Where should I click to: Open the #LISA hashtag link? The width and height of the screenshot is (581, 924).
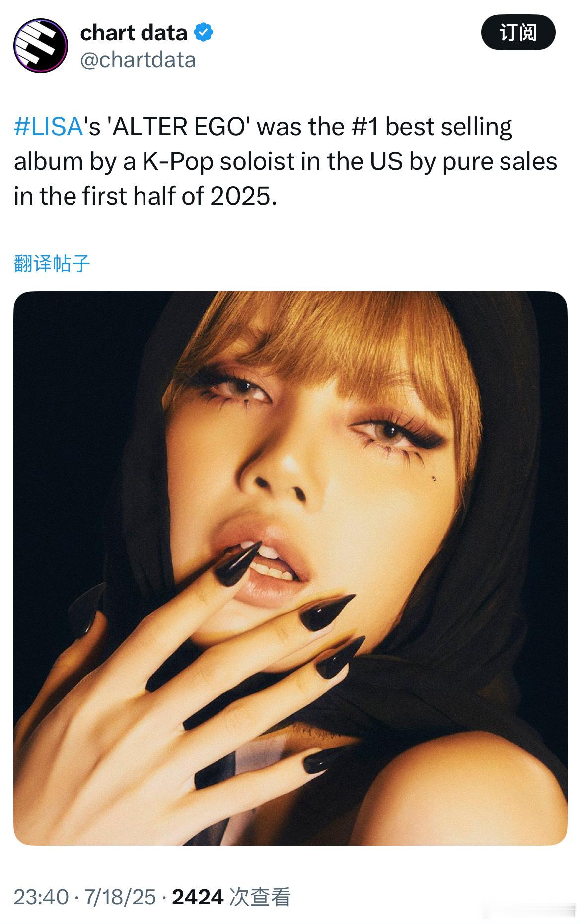pyautogui.click(x=48, y=127)
